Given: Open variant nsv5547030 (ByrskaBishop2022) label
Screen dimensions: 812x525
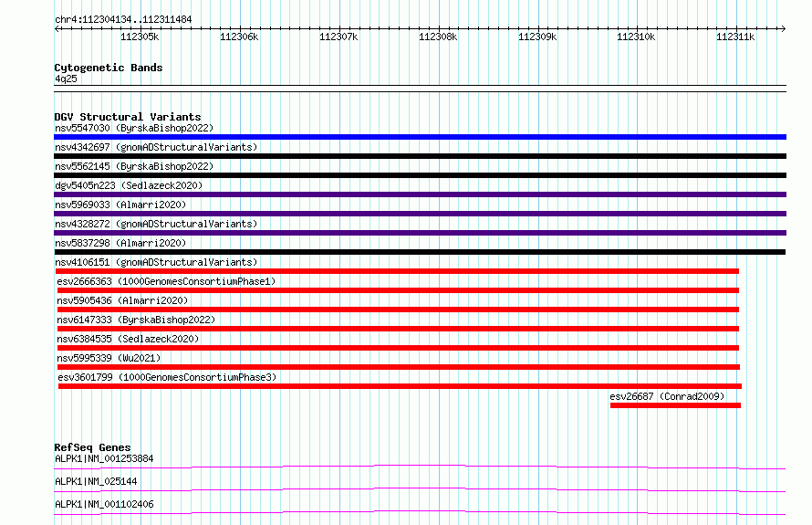Looking at the screenshot, I should (134, 128).
